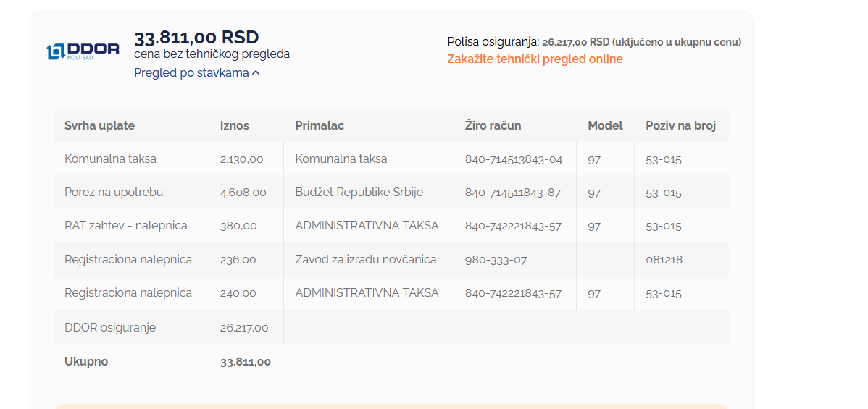This screenshot has width=868, height=409.
Task: Click the Pregled po stavkama link text
Action: pos(191,72)
